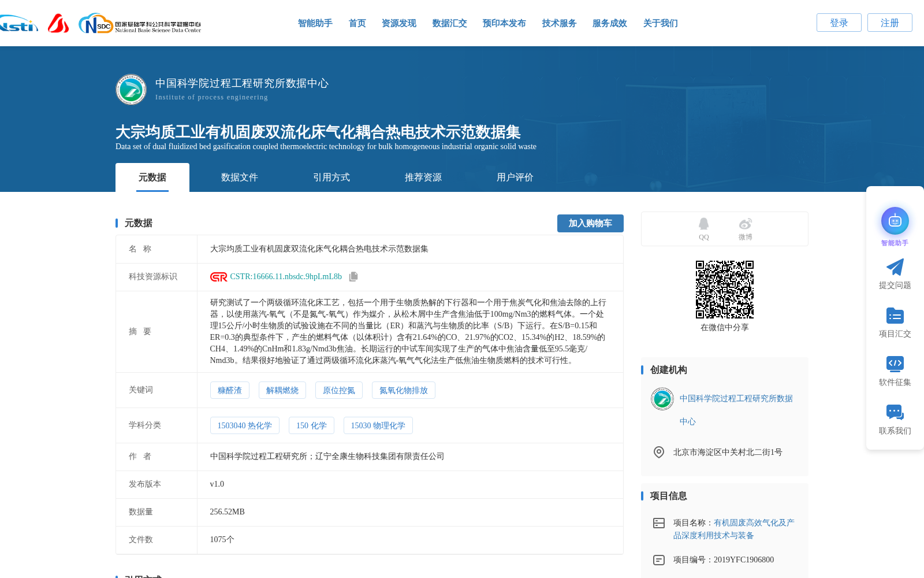Switch to the 用户评价 tab
Viewport: 924px width, 578px height.
515,177
